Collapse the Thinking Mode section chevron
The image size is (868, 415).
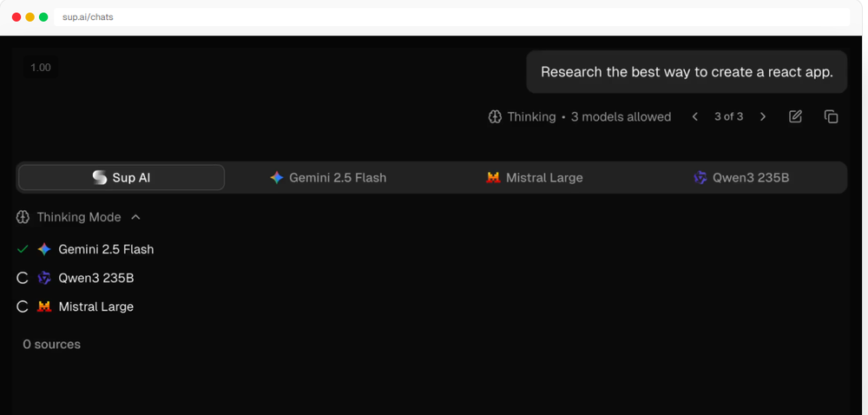135,217
